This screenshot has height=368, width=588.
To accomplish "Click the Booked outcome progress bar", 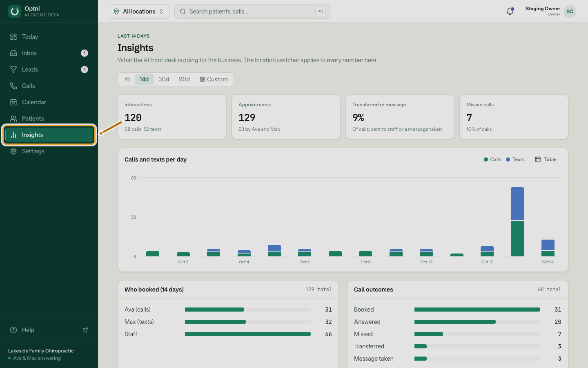I will pyautogui.click(x=477, y=310).
